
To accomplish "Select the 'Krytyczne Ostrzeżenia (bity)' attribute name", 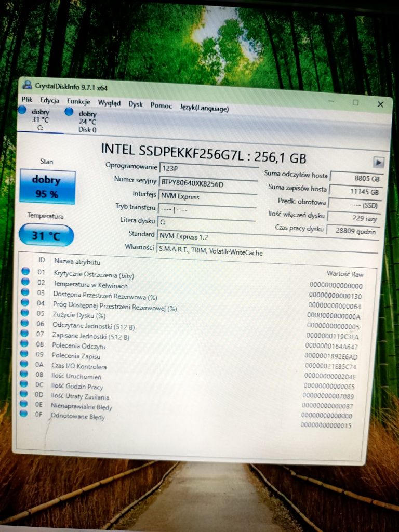I will [94, 274].
